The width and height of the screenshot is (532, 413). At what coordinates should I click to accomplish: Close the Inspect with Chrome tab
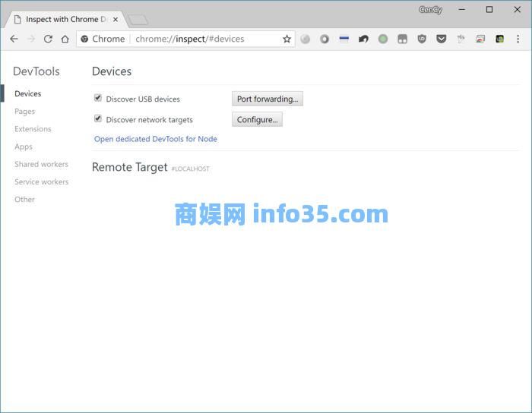pos(115,19)
